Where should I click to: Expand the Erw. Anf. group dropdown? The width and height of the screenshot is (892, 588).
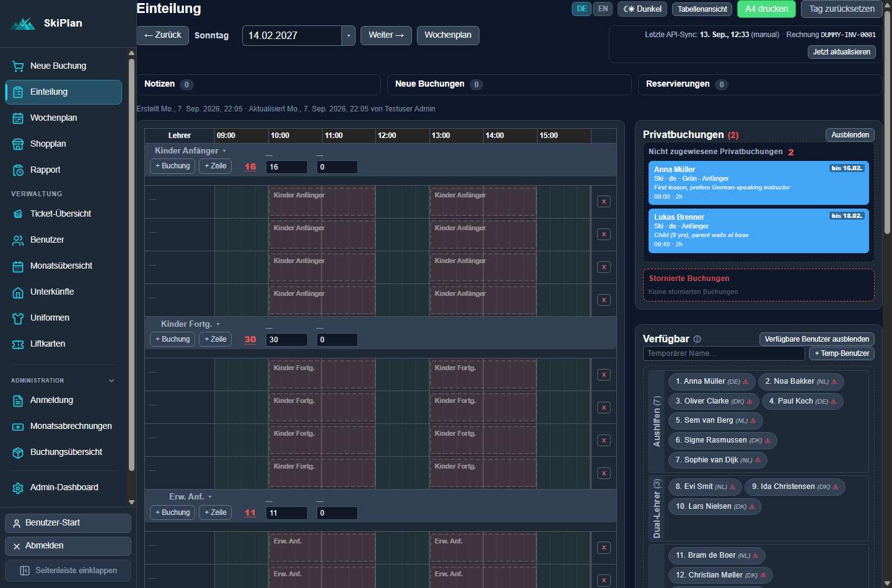click(x=210, y=497)
